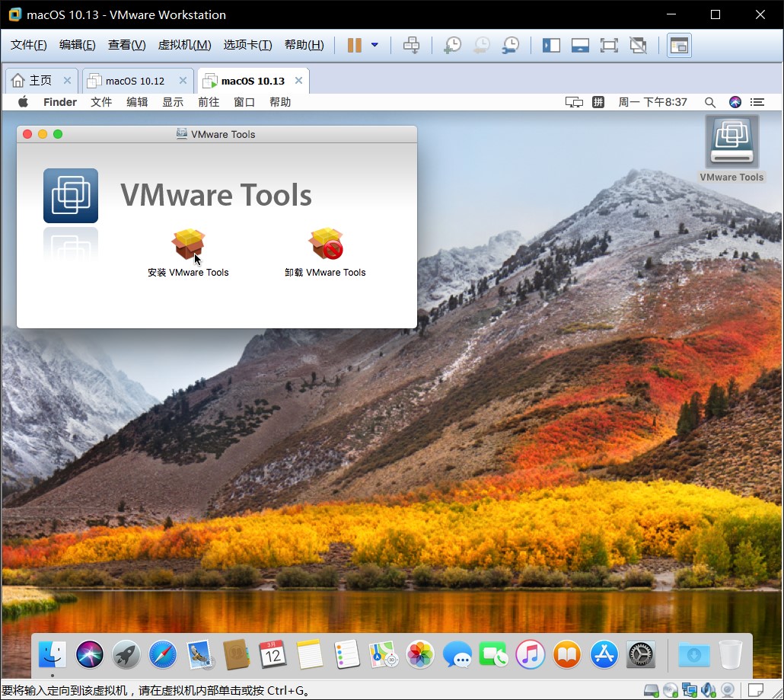The image size is (784, 700).
Task: Open VMware Tools disk on desktop
Action: click(731, 143)
